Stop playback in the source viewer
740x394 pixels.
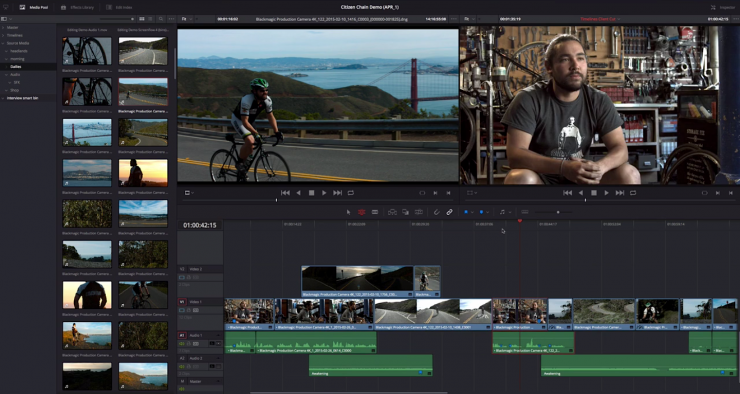tap(311, 193)
